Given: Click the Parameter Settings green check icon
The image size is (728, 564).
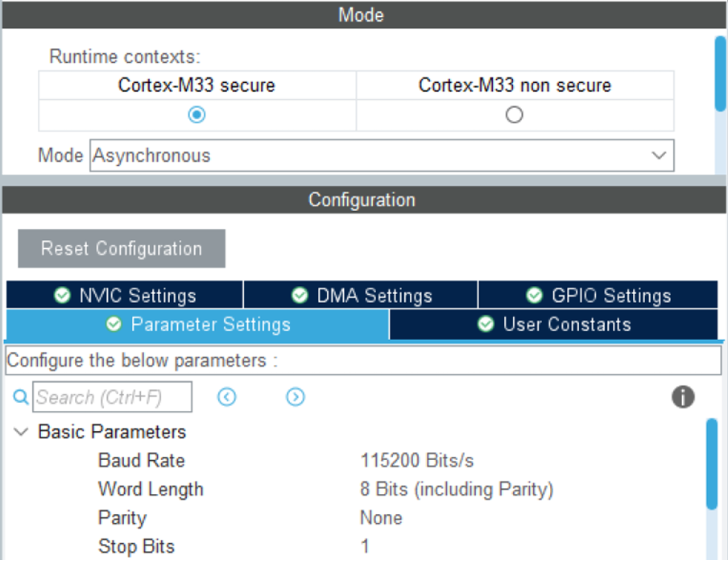Looking at the screenshot, I should [114, 324].
